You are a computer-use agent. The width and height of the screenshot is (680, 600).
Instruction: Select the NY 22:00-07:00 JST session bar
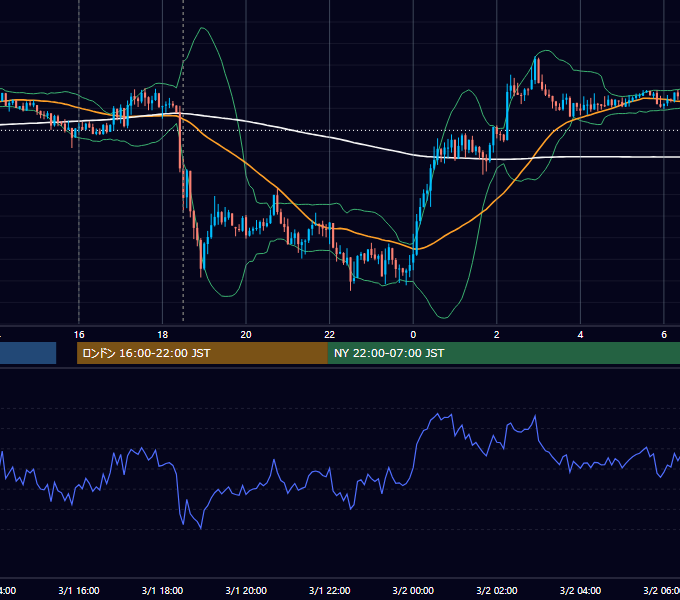click(503, 353)
